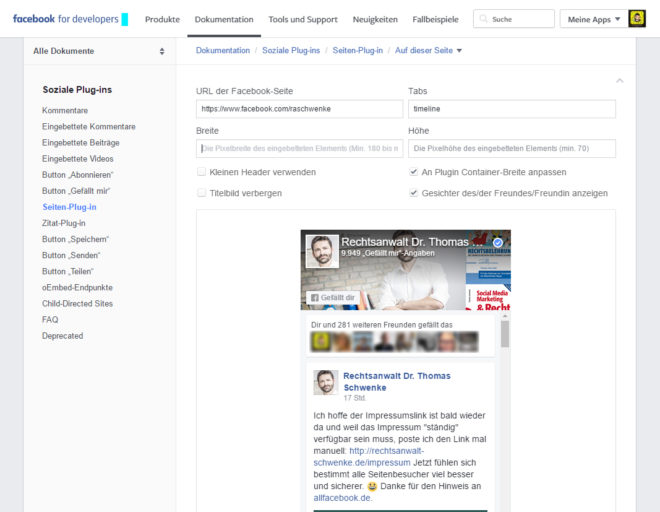
Task: Click the URL der Facebook-Seite field
Action: 299,109
